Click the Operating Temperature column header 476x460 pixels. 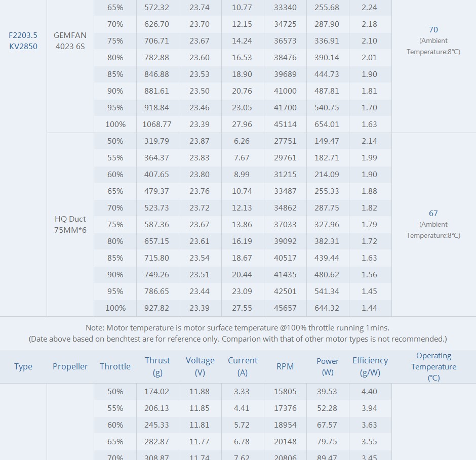click(x=433, y=366)
